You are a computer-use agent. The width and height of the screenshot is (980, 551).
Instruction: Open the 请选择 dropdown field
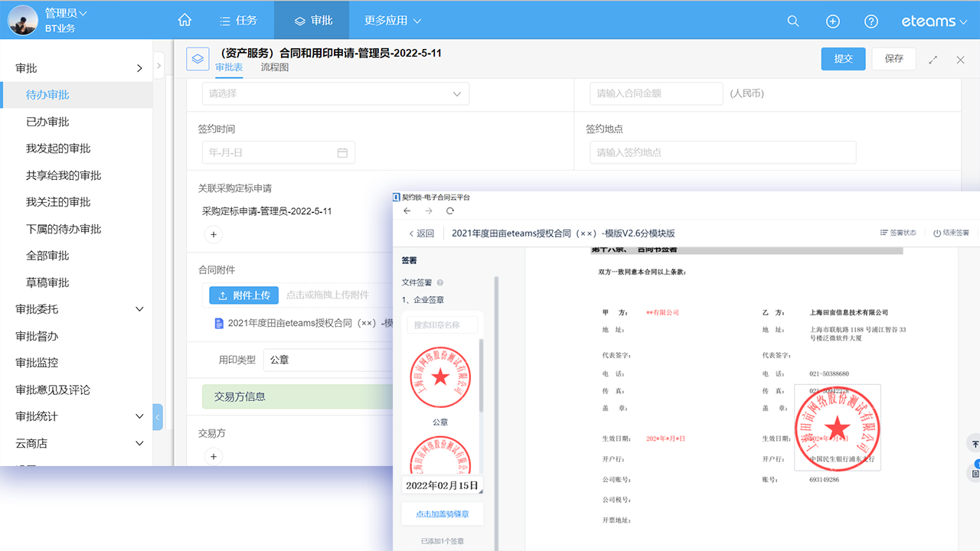(335, 93)
